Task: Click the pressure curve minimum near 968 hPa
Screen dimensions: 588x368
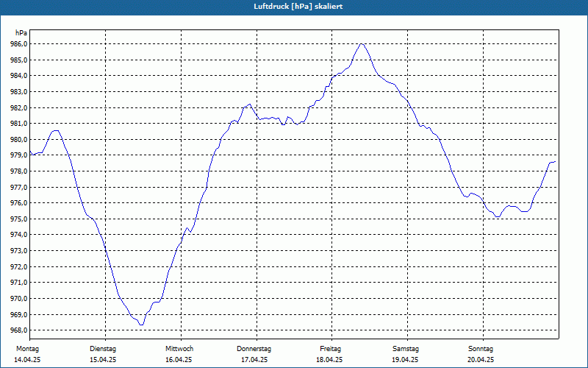Action: (141, 325)
